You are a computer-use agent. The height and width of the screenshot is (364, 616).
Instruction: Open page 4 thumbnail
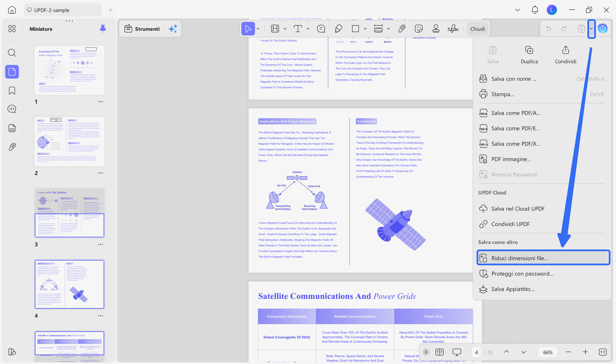click(70, 284)
